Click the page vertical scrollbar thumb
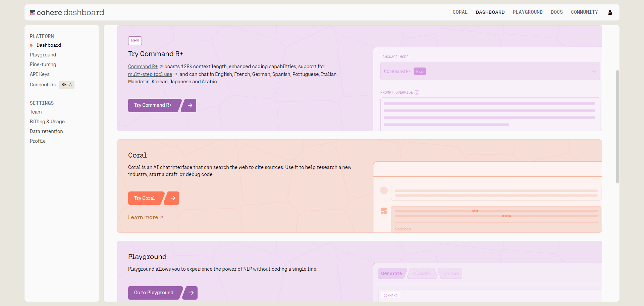This screenshot has width=644, height=306. pyautogui.click(x=617, y=127)
